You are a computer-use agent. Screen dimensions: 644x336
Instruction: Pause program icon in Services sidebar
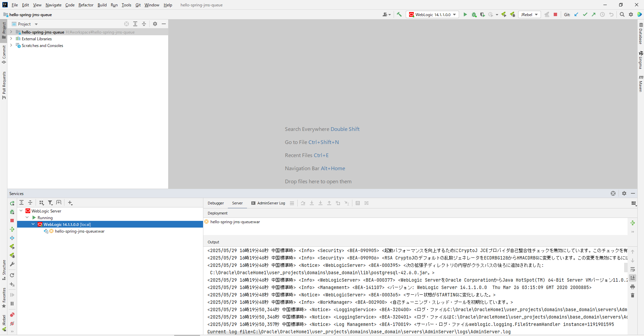coord(12,304)
